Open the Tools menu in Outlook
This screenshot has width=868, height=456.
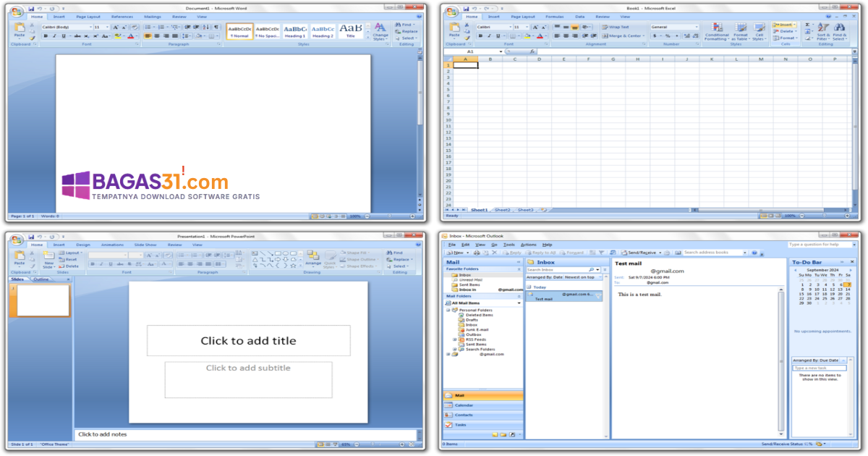coord(509,245)
